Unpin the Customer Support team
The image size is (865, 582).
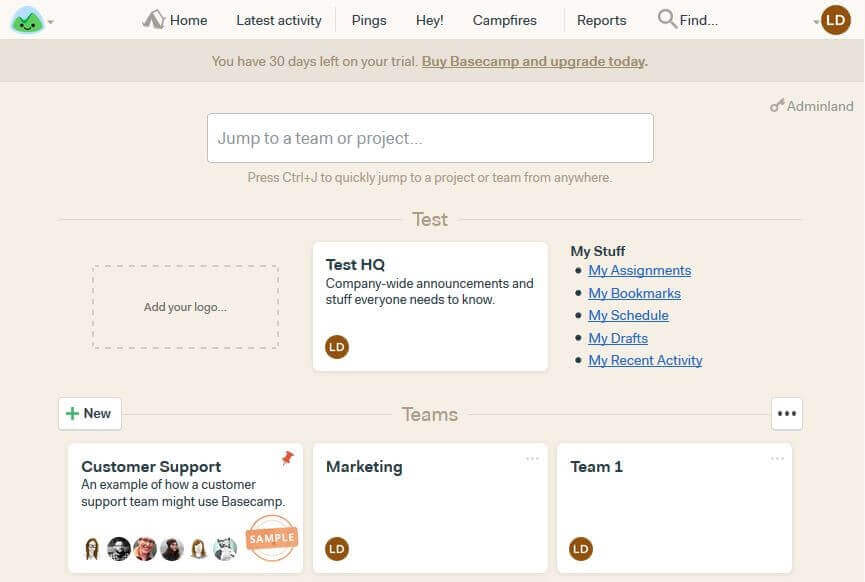point(285,459)
